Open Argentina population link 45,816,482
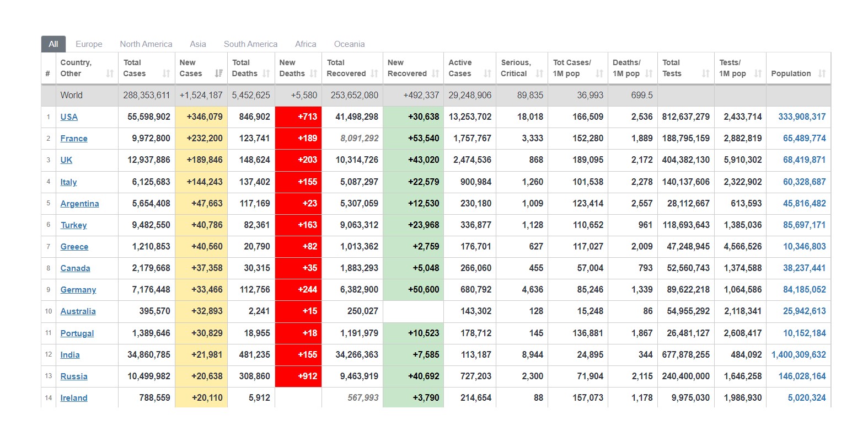This screenshot has height=435, width=868. click(x=805, y=204)
